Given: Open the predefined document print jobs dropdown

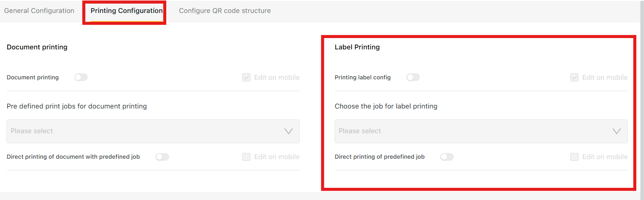Looking at the screenshot, I should click(x=153, y=131).
